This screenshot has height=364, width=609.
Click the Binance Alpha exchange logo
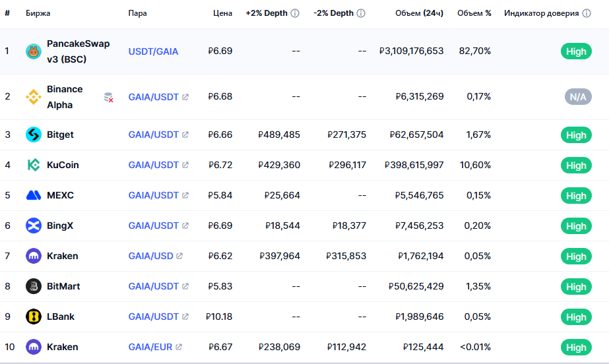pos(34,97)
